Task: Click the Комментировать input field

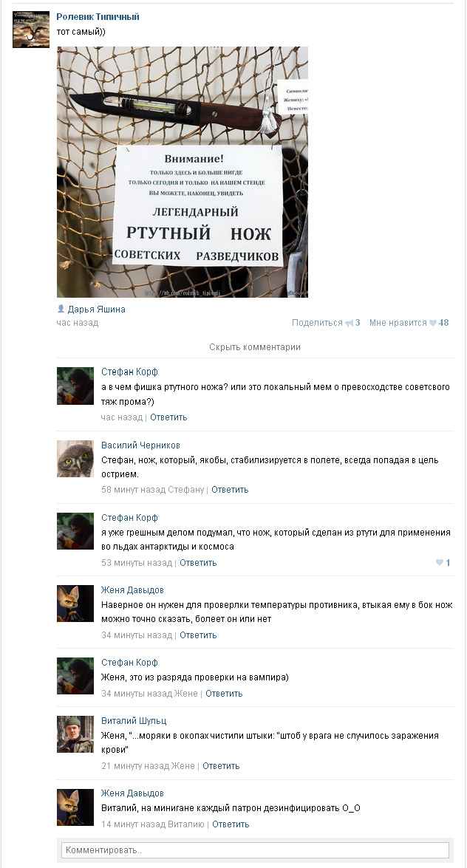Action: coord(255,850)
